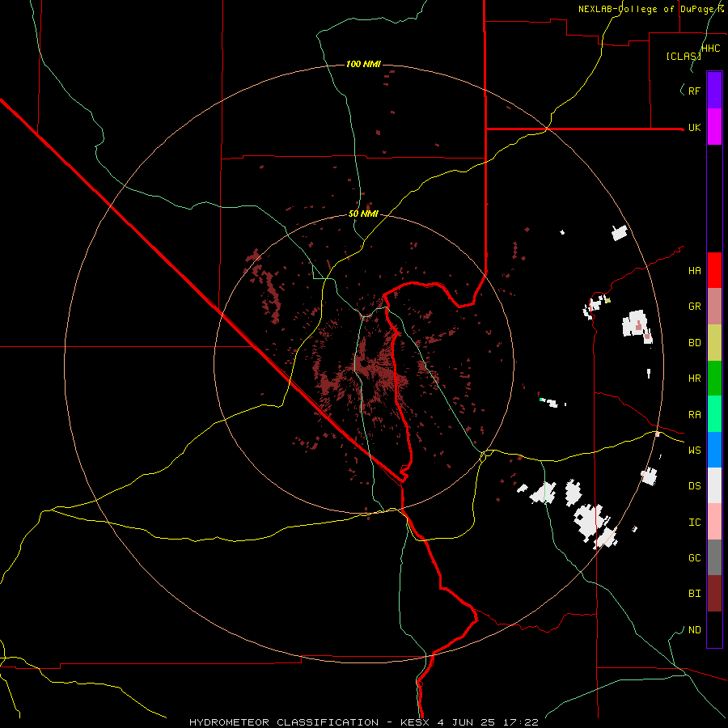
Task: Click the GR legend label
Action: (x=694, y=307)
